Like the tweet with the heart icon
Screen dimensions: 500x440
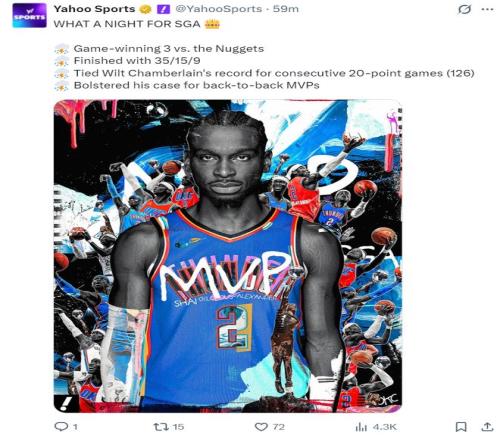(261, 427)
